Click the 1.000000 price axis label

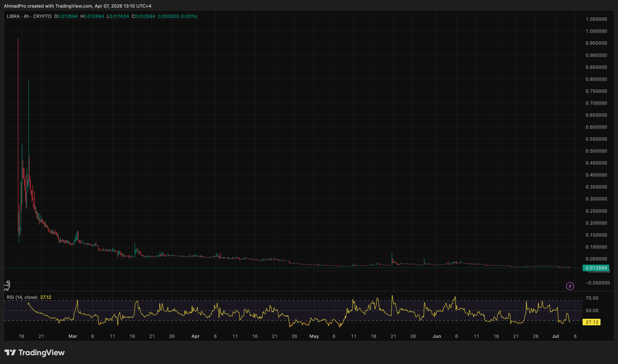pos(596,31)
